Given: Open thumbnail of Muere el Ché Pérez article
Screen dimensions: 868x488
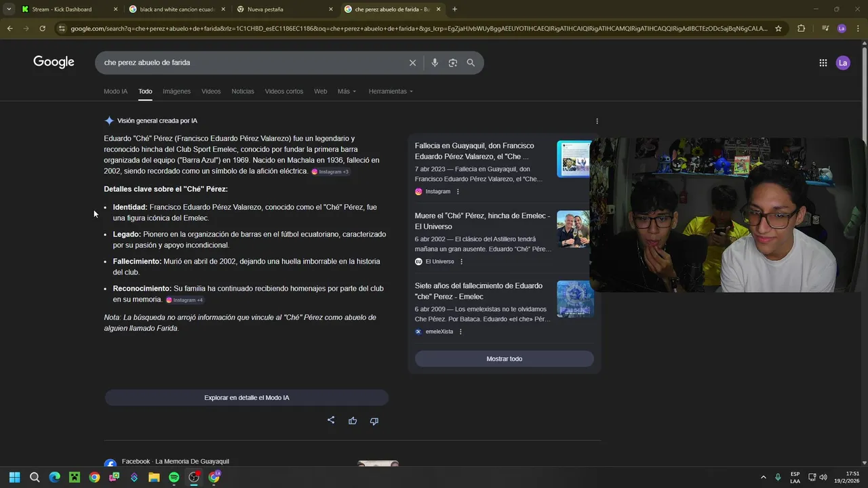Looking at the screenshot, I should (x=574, y=229).
